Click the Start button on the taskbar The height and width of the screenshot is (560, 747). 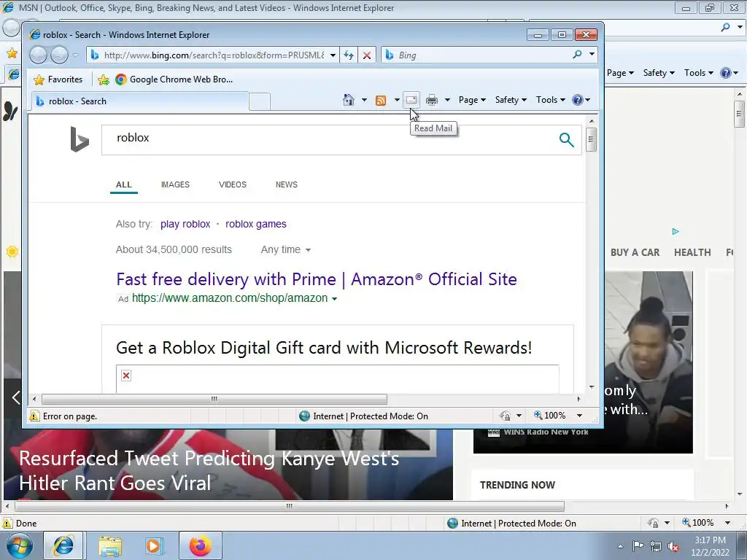click(20, 545)
